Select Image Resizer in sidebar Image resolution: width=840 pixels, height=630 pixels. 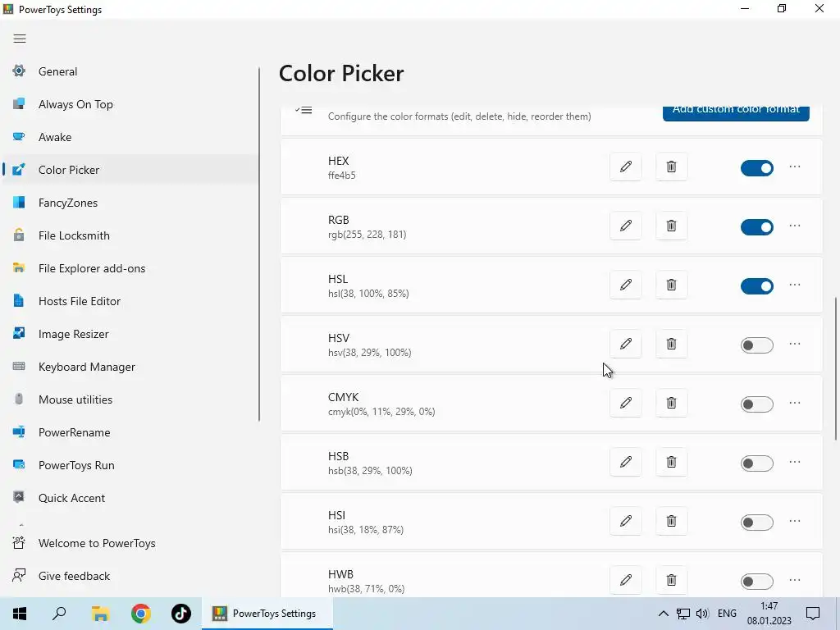click(130, 334)
